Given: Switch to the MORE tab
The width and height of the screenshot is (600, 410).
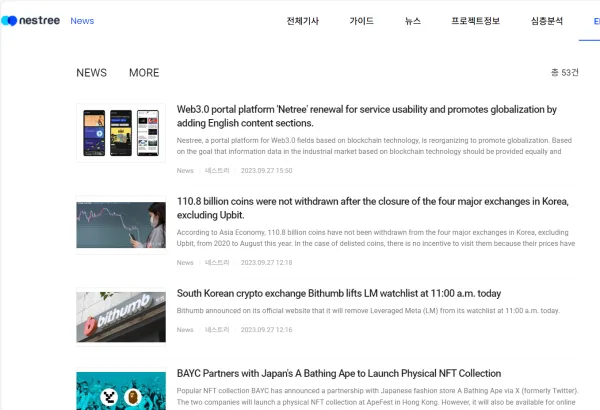Looking at the screenshot, I should [144, 73].
